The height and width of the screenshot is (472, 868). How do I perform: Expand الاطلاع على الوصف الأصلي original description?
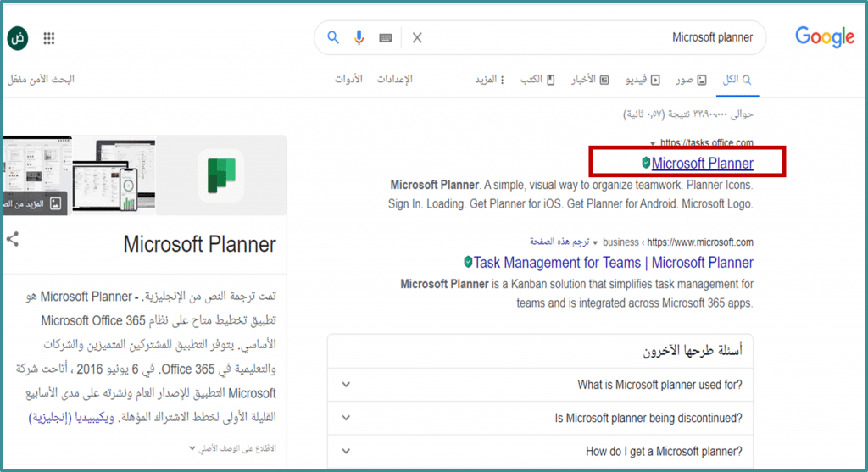[232, 448]
